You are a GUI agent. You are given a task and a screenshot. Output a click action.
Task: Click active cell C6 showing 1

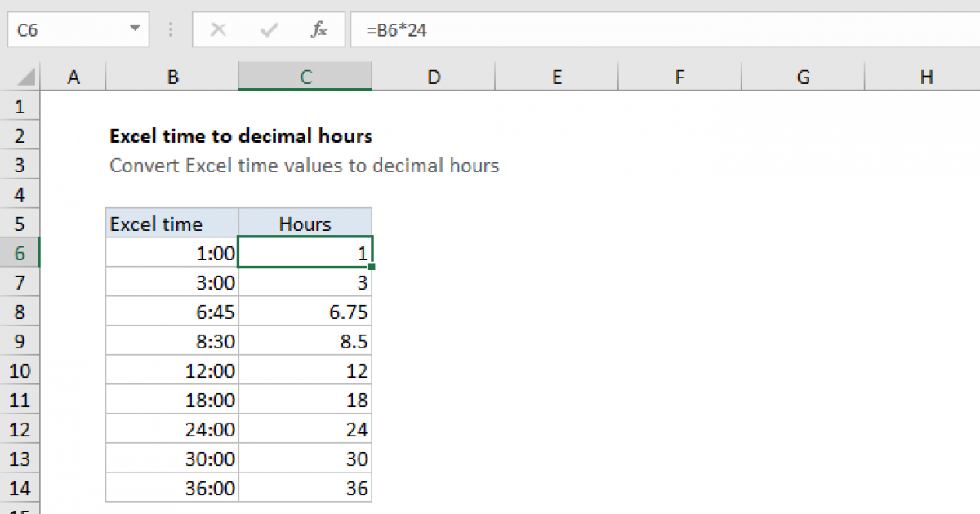pyautogui.click(x=305, y=253)
